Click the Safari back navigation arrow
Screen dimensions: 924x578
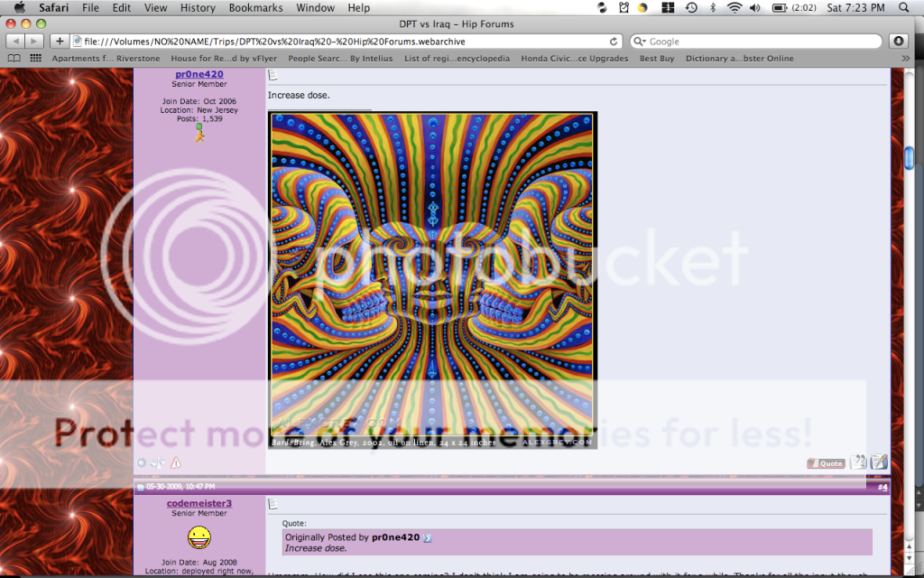(x=14, y=42)
